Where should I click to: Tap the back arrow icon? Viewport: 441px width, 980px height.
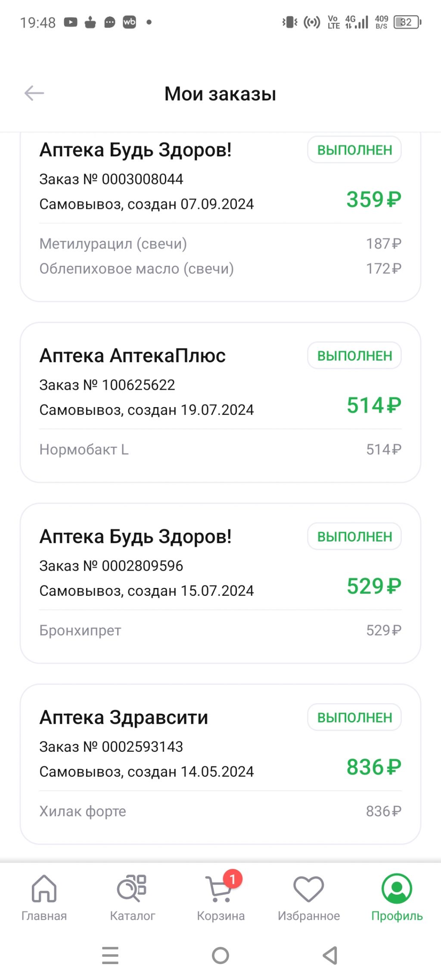[x=34, y=93]
